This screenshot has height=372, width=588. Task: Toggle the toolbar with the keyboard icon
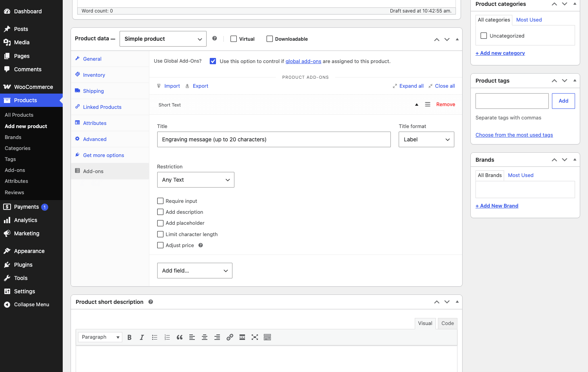(267, 337)
